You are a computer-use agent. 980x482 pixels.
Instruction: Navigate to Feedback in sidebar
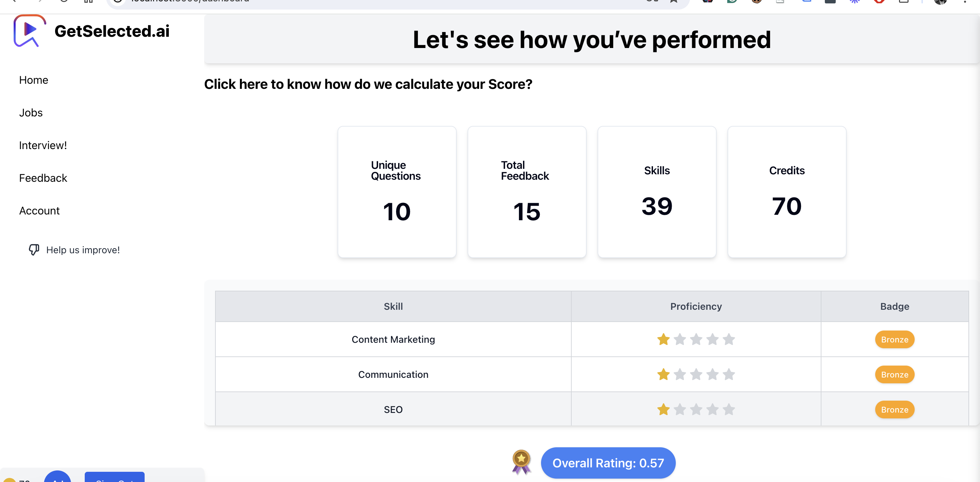click(x=43, y=178)
